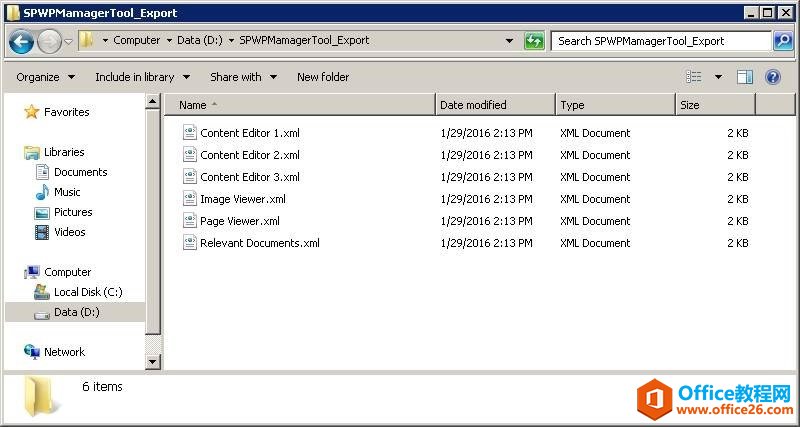Click the navigation pane scroll down arrow
This screenshot has width=800, height=427.
tap(153, 361)
